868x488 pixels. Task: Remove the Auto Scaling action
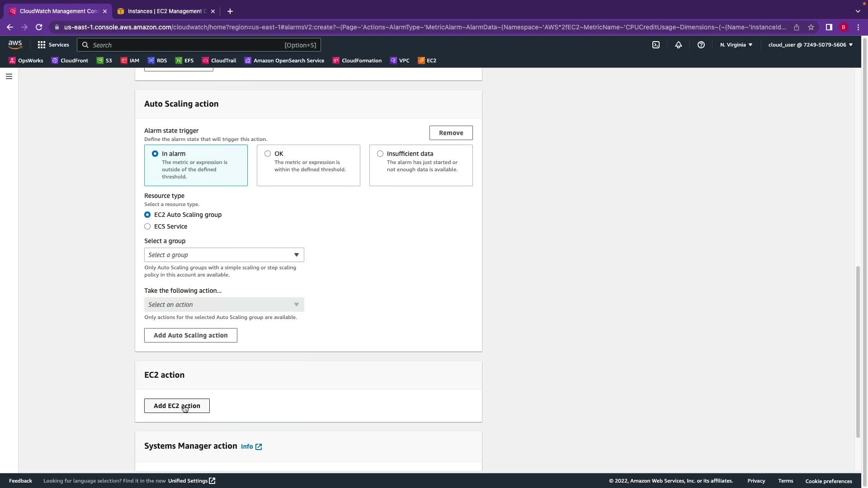pyautogui.click(x=451, y=133)
